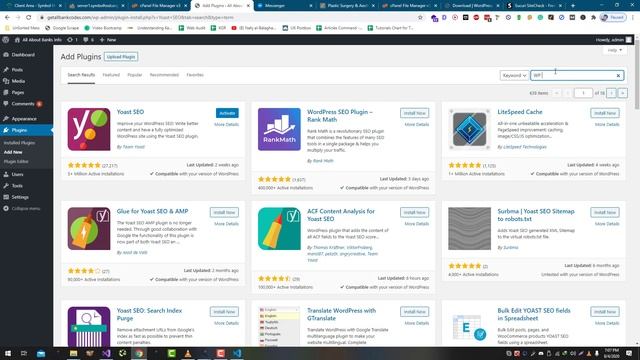Click the Surbma Yoast SEO Sitemap thumbnail
Screen dimensions: 640x360
click(x=469, y=229)
